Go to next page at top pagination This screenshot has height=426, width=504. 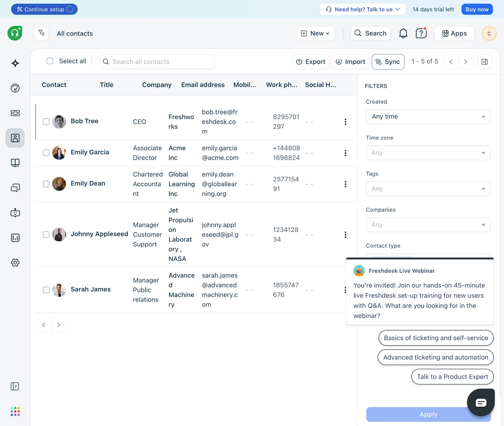tap(466, 62)
